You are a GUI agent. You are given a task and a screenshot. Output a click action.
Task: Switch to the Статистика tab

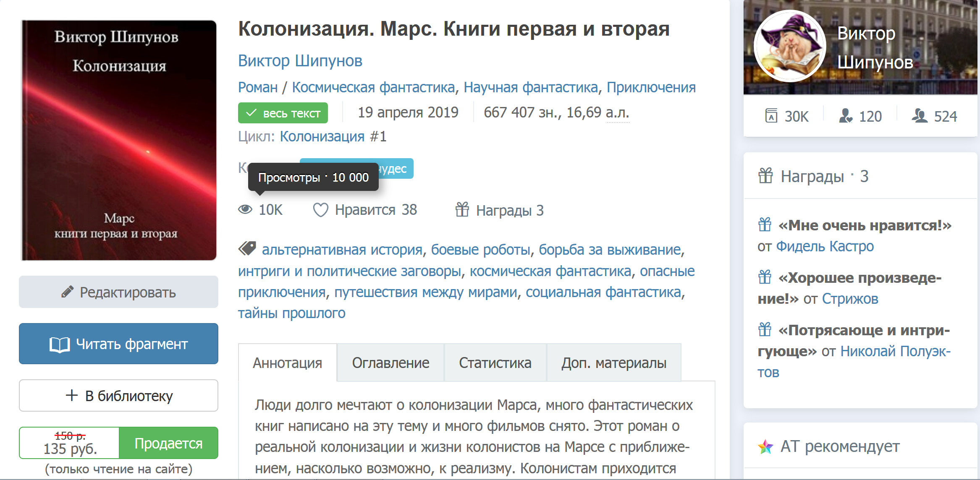(495, 363)
